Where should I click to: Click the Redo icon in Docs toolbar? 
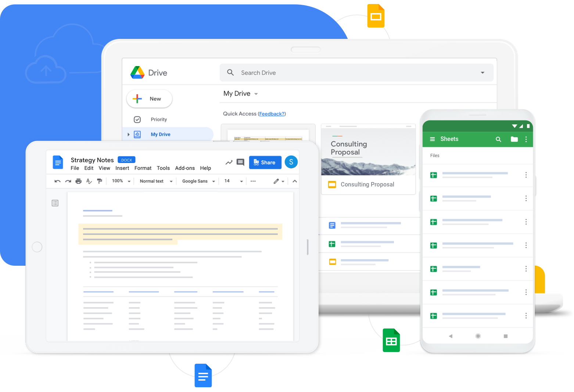point(68,181)
